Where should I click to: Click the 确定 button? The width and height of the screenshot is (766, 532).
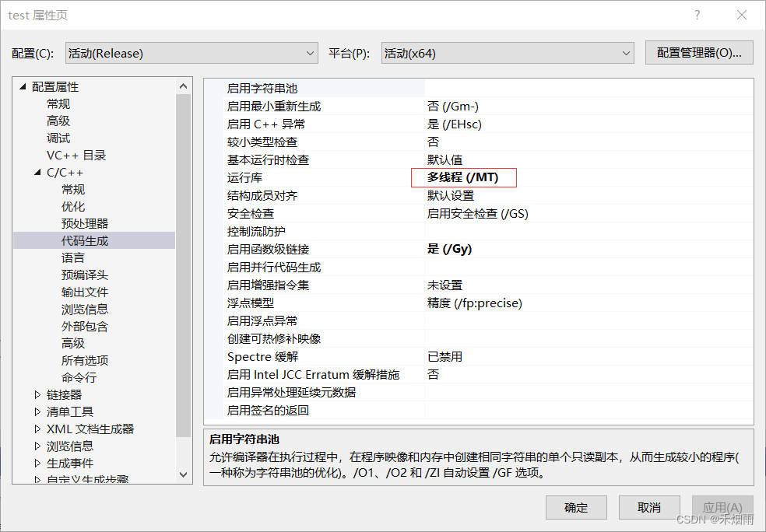pos(576,507)
